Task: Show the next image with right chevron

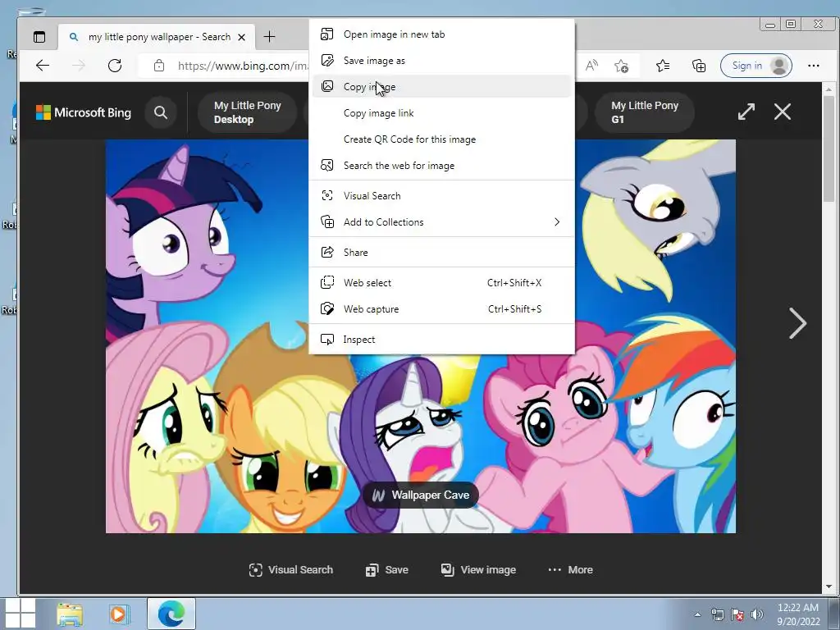Action: point(797,323)
